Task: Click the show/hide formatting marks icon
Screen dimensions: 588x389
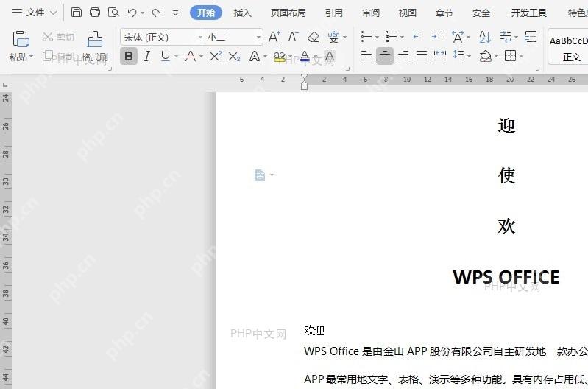Action: tap(506, 37)
